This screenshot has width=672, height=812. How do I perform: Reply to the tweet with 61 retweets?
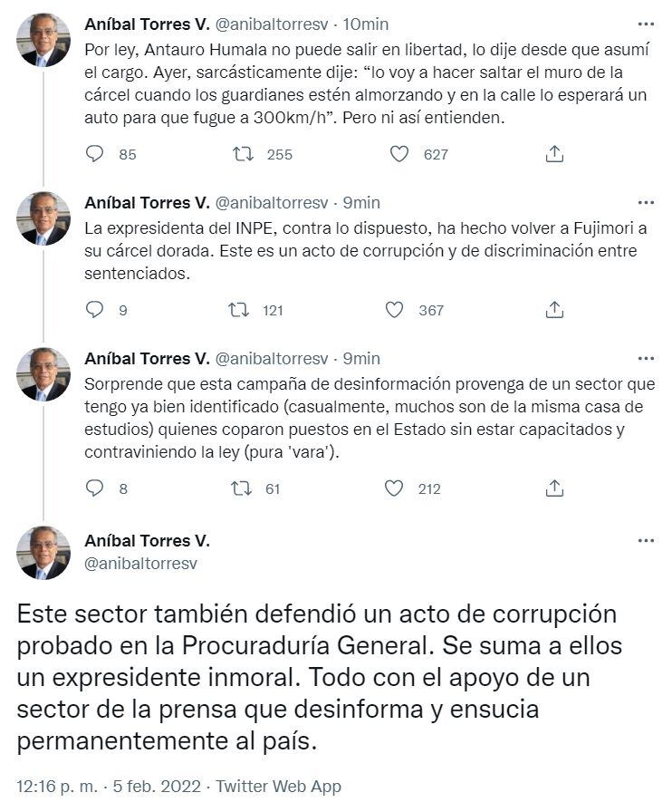pyautogui.click(x=95, y=488)
